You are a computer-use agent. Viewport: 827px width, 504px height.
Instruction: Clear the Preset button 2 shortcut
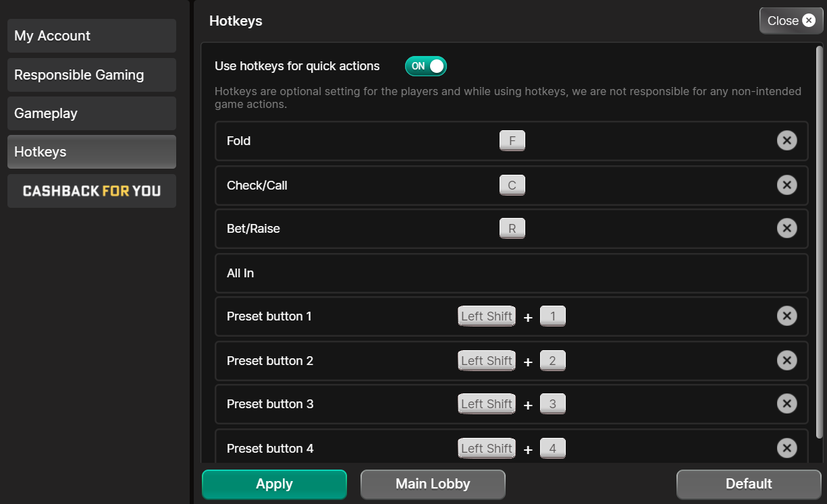(787, 360)
